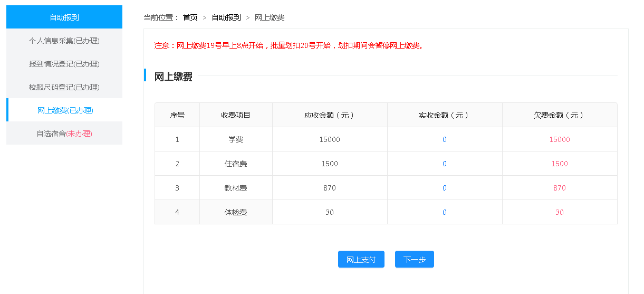
Task: Click the 应收金额（元） column header
Action: pos(330,115)
